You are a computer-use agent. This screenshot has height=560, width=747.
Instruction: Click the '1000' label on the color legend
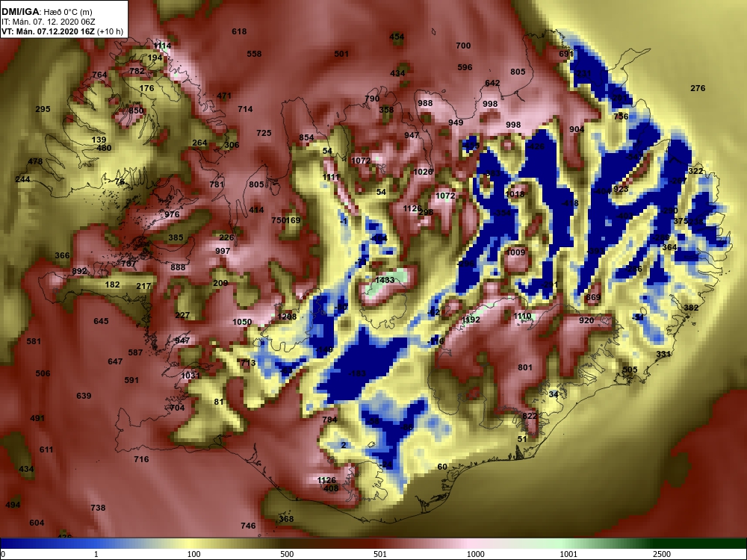[x=475, y=554]
